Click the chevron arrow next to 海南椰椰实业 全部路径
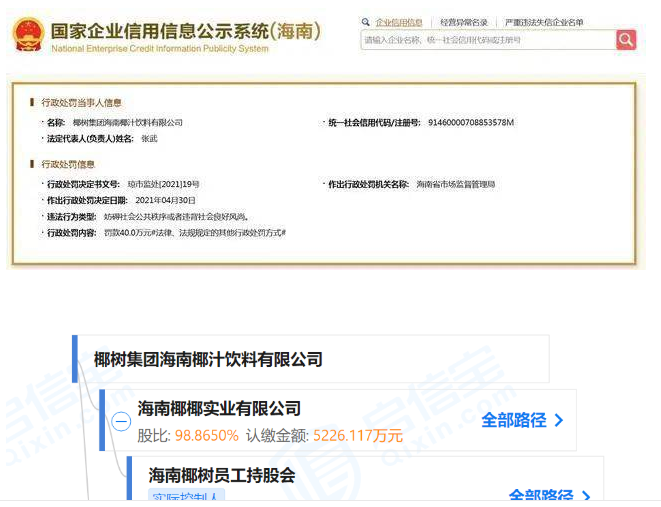 [559, 420]
